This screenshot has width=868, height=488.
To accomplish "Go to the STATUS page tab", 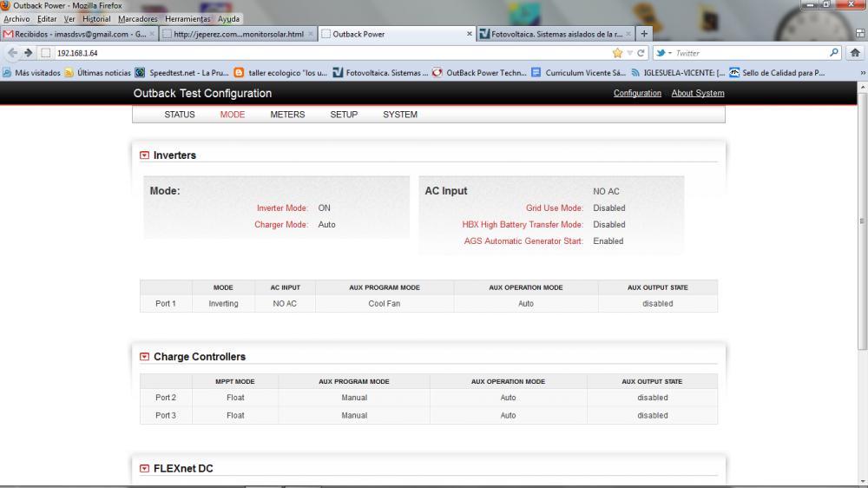I will pyautogui.click(x=180, y=115).
